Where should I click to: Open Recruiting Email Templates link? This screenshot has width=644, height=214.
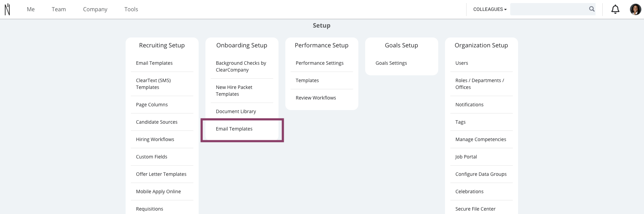tap(154, 63)
